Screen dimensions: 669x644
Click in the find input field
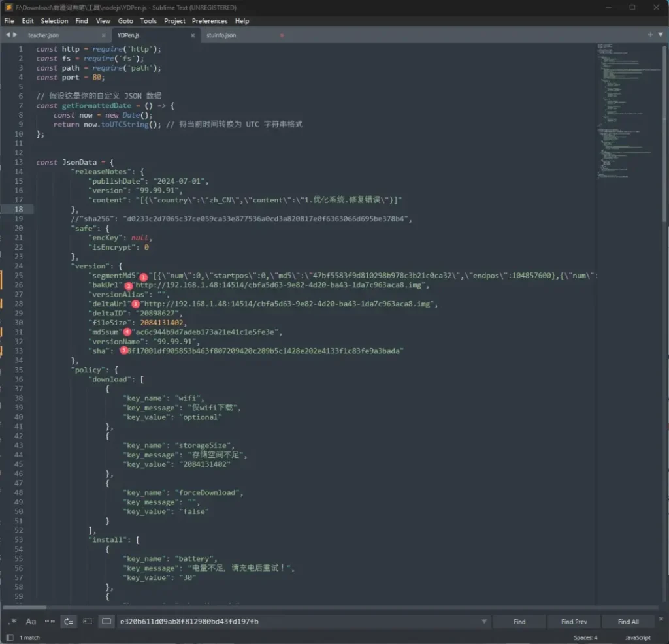tap(297, 622)
